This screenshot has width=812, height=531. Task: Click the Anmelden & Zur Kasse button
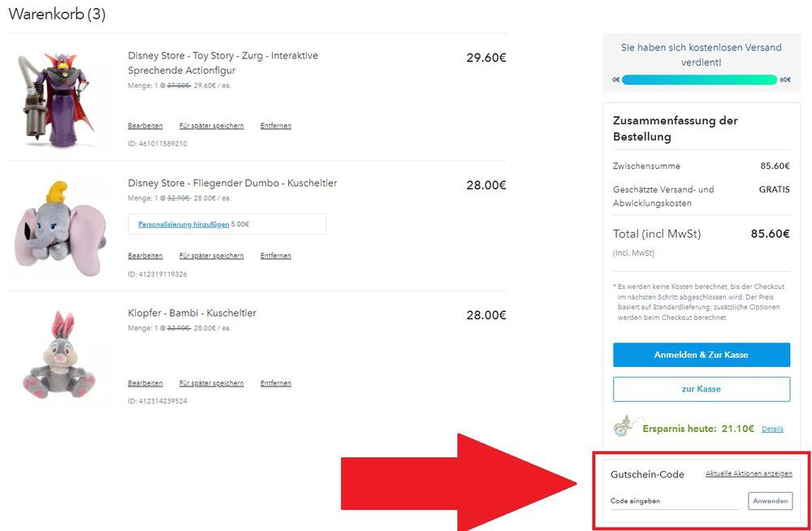click(x=702, y=355)
